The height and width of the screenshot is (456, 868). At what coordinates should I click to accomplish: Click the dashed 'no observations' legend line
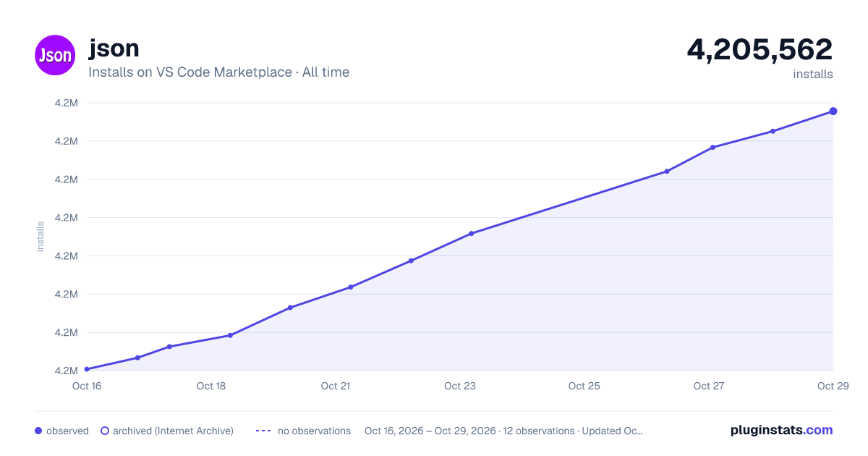[x=263, y=431]
